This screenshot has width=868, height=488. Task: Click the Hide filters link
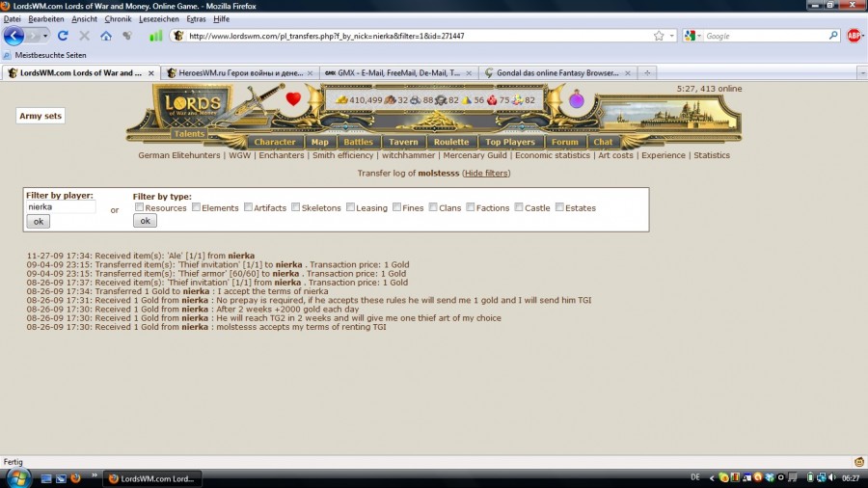pyautogui.click(x=486, y=174)
